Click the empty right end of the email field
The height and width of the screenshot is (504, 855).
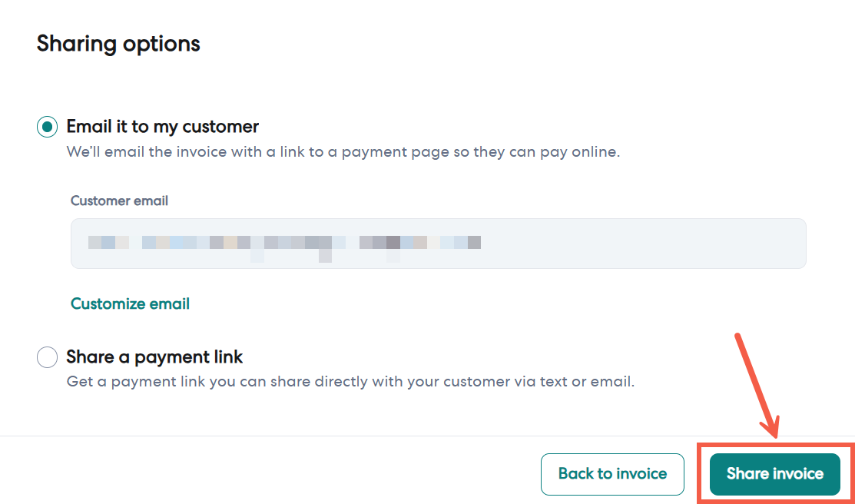pyautogui.click(x=691, y=244)
